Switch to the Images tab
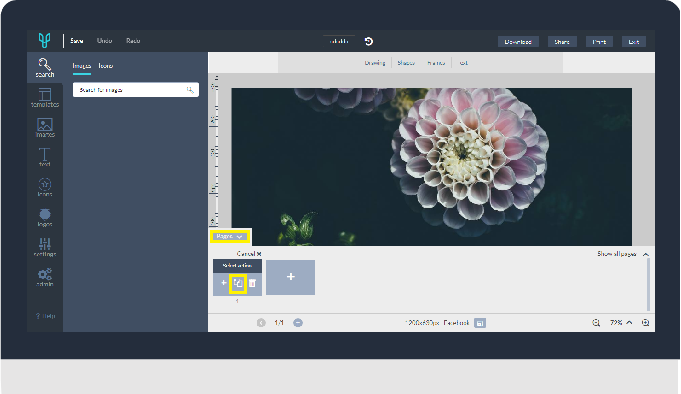This screenshot has width=681, height=394. (82, 66)
